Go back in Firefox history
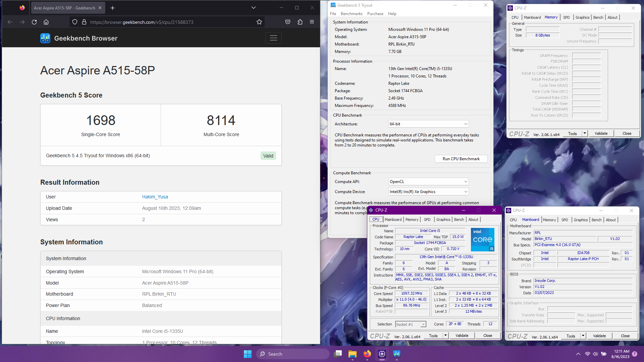 10,22
